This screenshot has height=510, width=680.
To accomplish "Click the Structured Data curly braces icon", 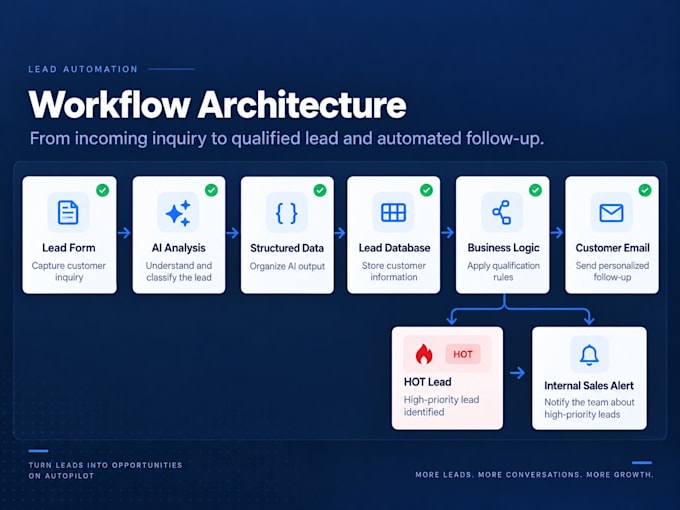I will (x=287, y=213).
